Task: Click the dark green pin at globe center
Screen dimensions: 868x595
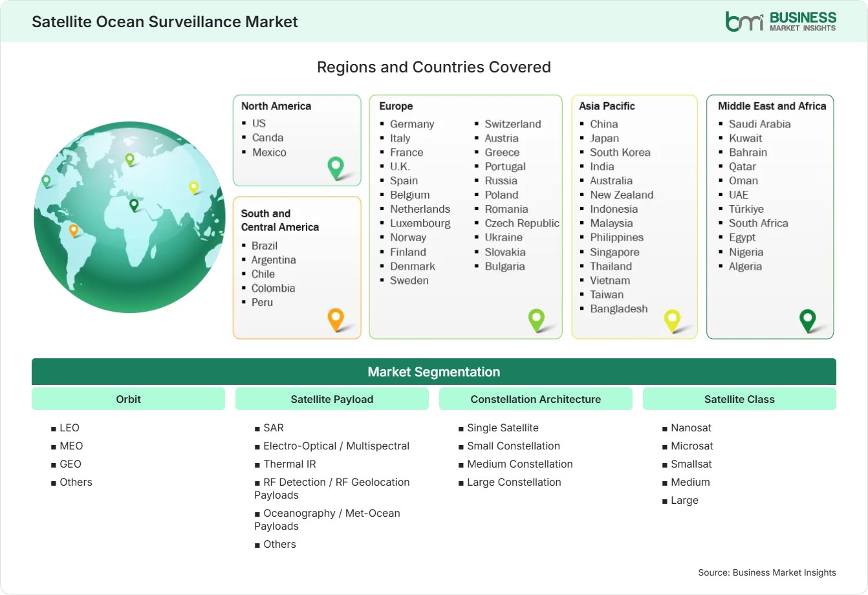Action: [x=134, y=205]
